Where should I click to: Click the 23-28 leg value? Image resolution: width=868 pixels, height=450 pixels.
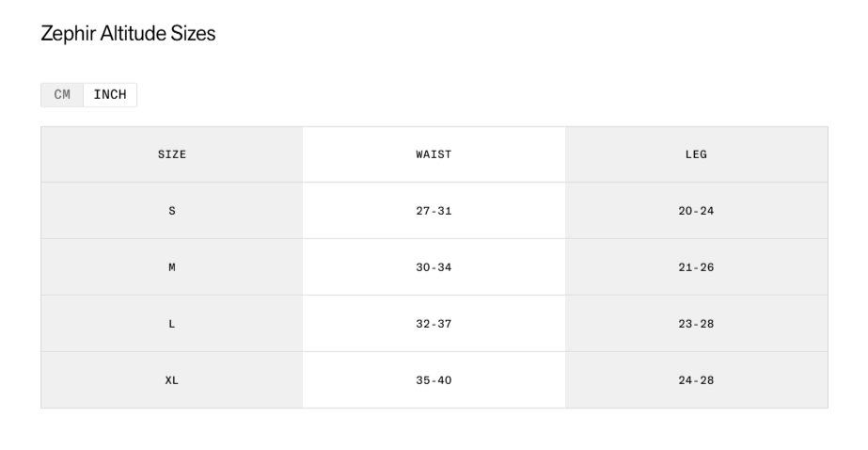tap(696, 324)
